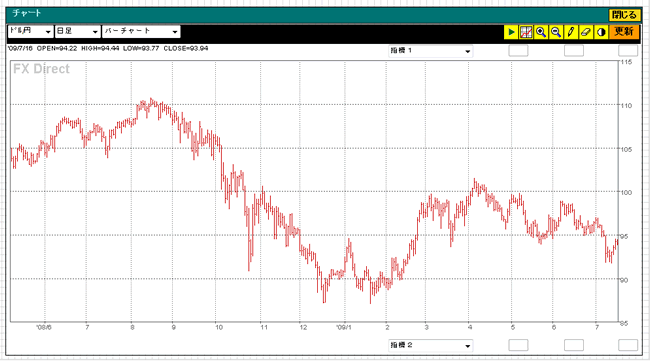650x361 pixels.
Task: Click the 100 price axis label
Action: click(626, 192)
